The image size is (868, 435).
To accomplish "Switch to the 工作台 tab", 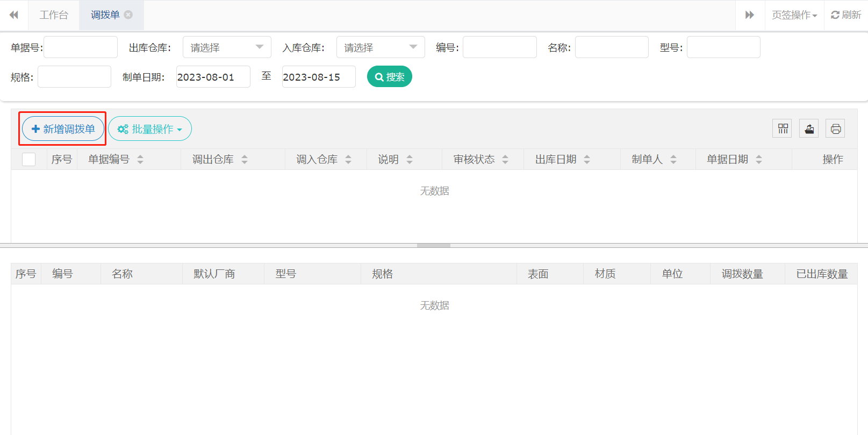I will [54, 15].
